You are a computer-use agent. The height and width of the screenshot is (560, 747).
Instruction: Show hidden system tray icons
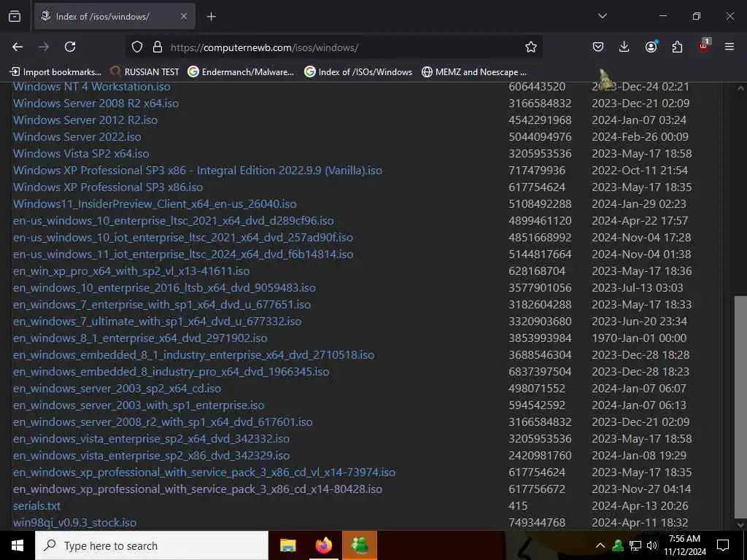[x=600, y=545]
